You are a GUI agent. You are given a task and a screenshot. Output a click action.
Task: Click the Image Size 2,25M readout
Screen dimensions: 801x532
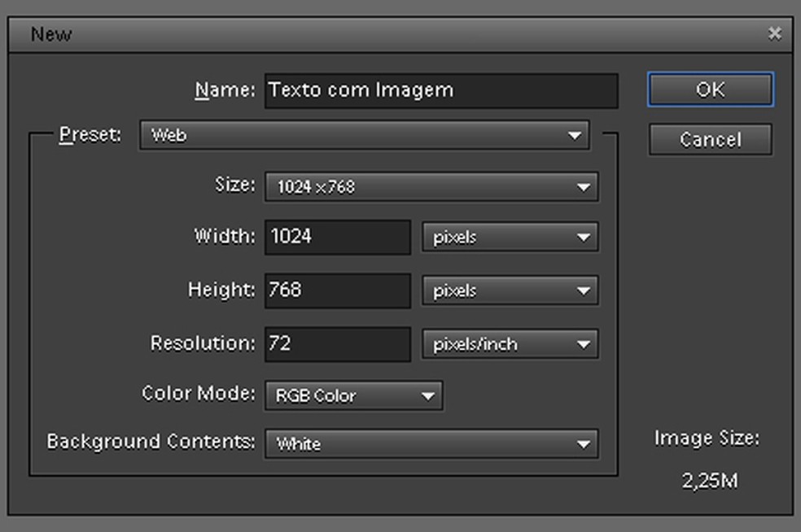[709, 481]
